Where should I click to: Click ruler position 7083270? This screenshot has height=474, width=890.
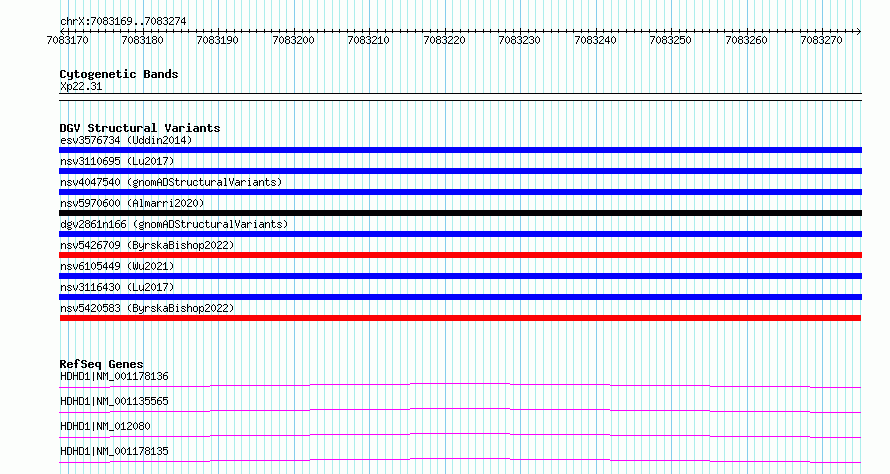[x=821, y=40]
